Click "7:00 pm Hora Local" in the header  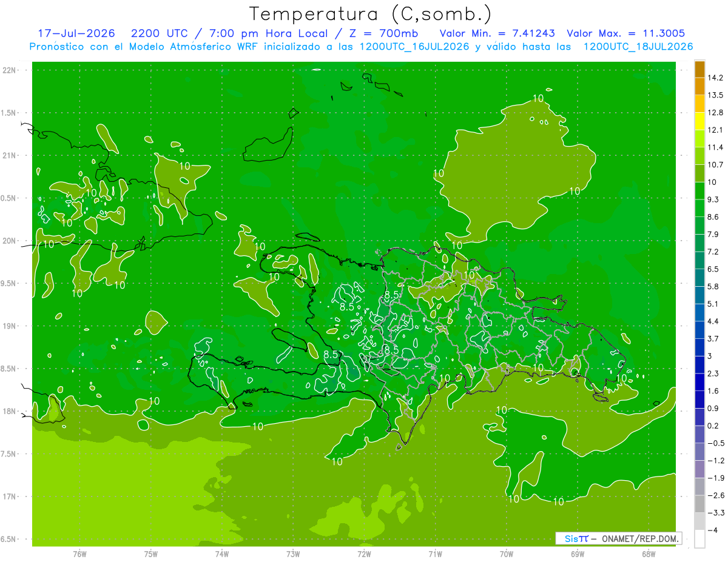(269, 33)
